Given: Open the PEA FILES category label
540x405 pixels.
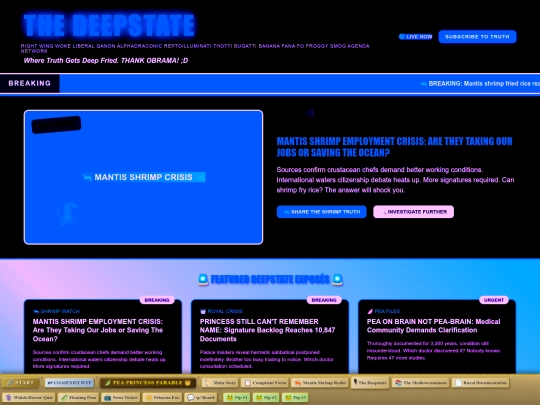Looking at the screenshot, I should click(383, 311).
